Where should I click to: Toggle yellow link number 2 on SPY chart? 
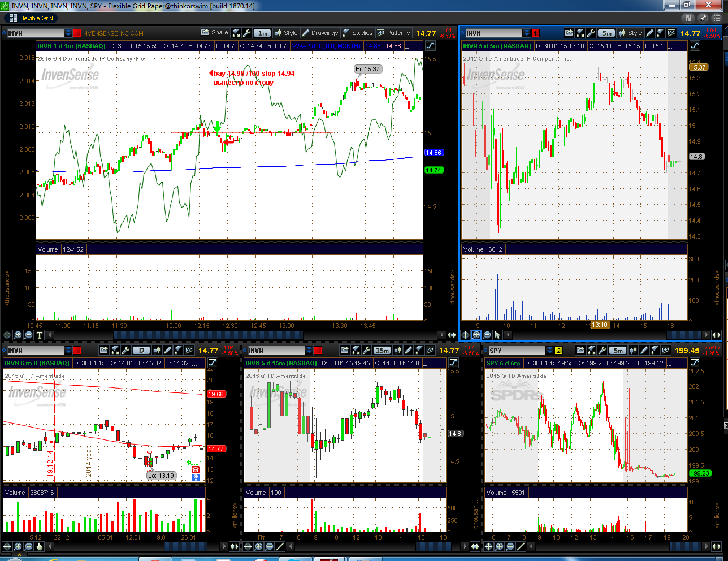559,351
